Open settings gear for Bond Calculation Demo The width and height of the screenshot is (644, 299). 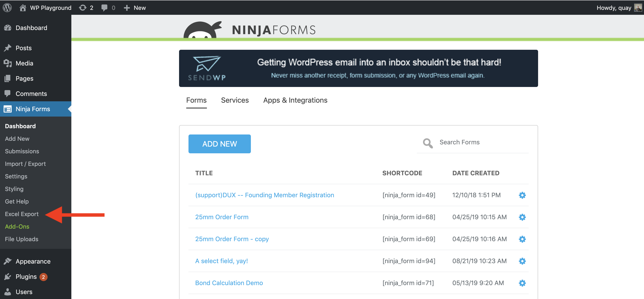(522, 283)
